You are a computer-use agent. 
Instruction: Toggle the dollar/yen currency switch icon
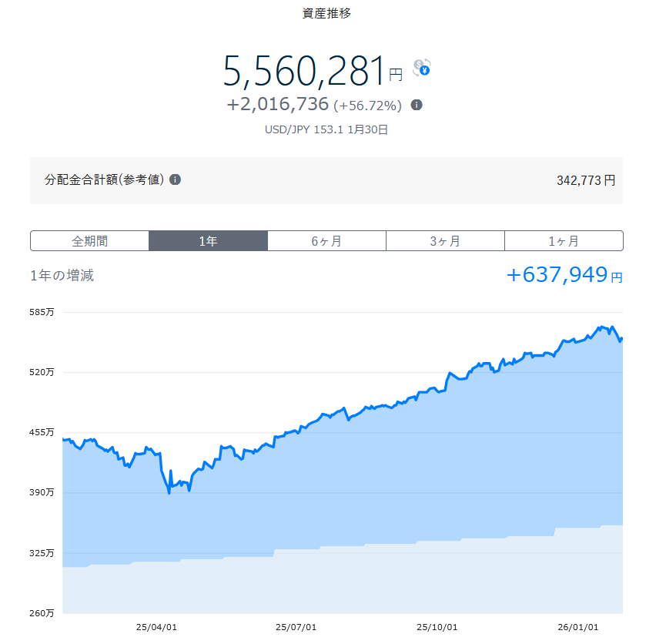(421, 68)
